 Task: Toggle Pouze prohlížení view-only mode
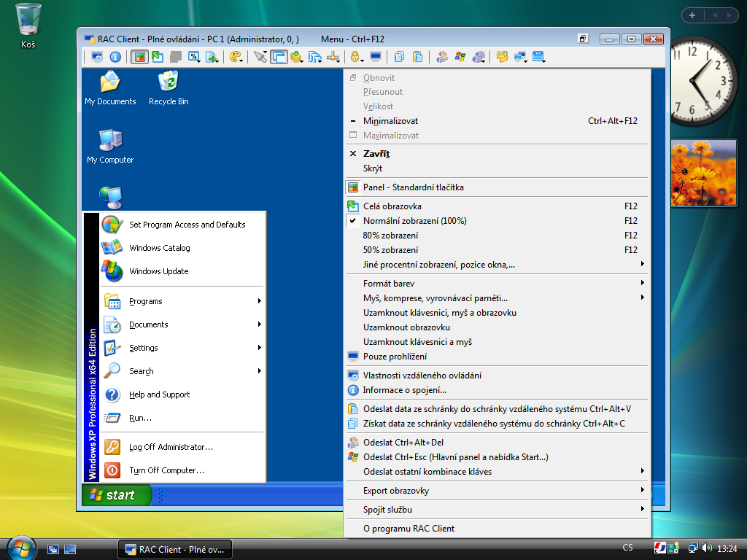click(497, 357)
